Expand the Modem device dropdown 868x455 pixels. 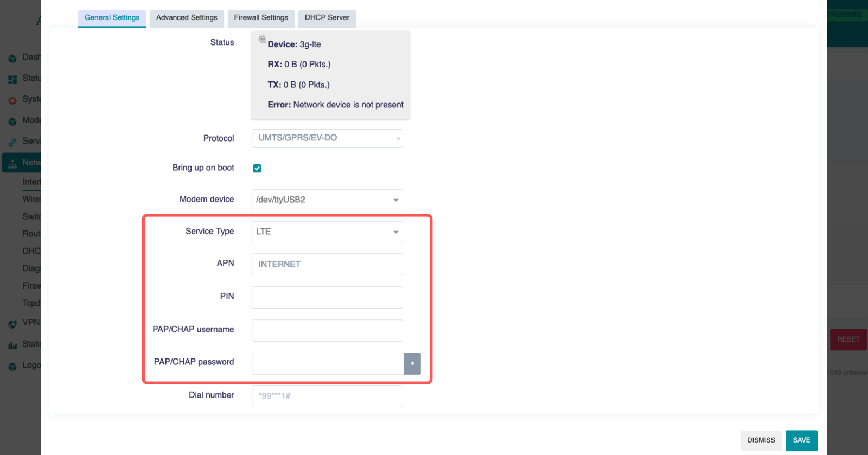pos(327,200)
